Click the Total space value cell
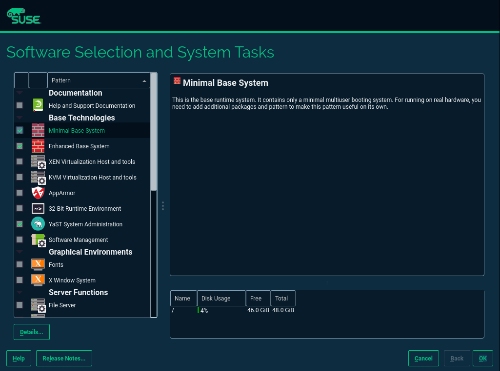 coord(283,310)
